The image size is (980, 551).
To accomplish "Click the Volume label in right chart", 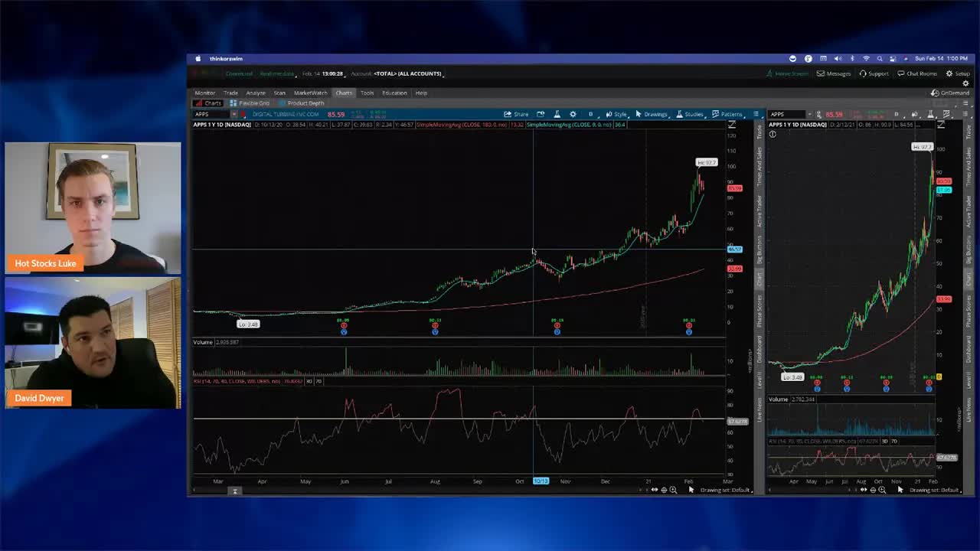I will 778,399.
